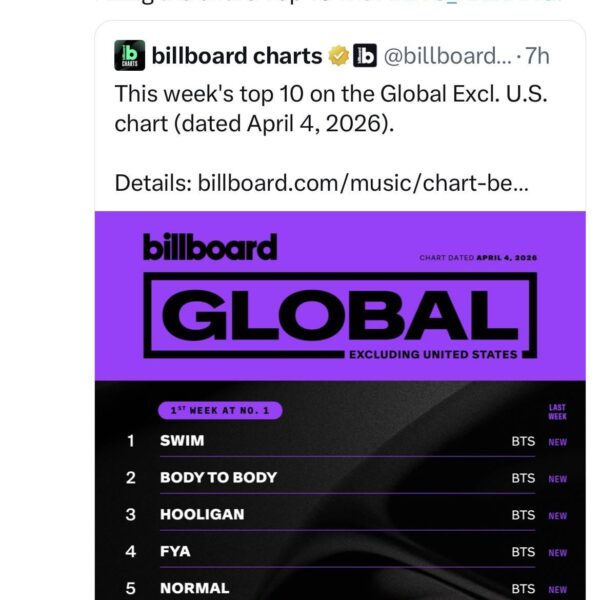Screen dimensions: 600x600
Task: Click the 'Chart dated April 4, 2026' label
Action: (478, 258)
